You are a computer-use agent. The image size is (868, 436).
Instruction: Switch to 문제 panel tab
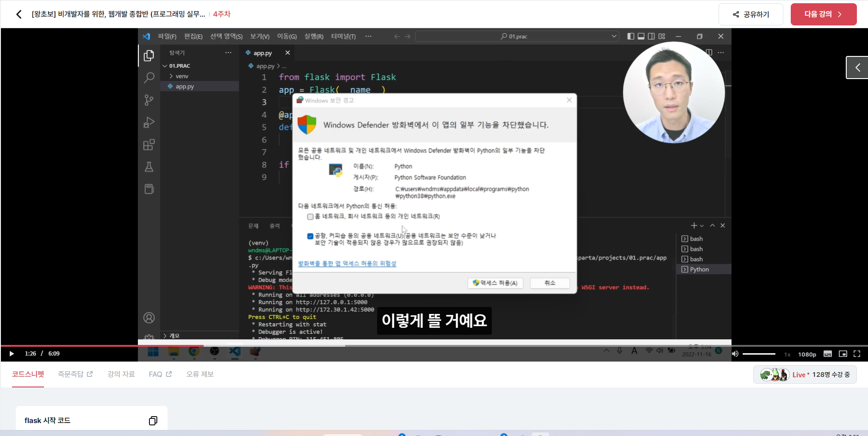coord(253,226)
